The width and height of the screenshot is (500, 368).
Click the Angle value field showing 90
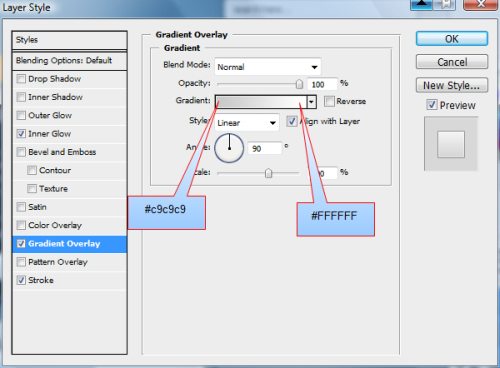tap(265, 149)
